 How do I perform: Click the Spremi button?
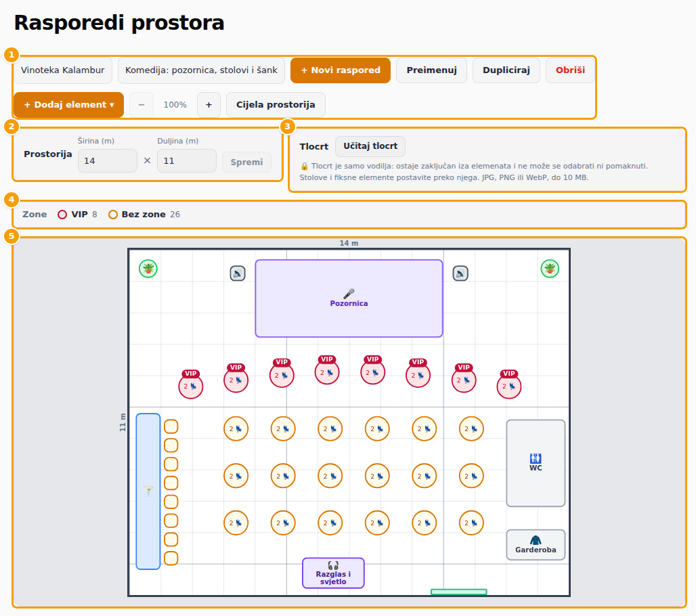(x=247, y=162)
